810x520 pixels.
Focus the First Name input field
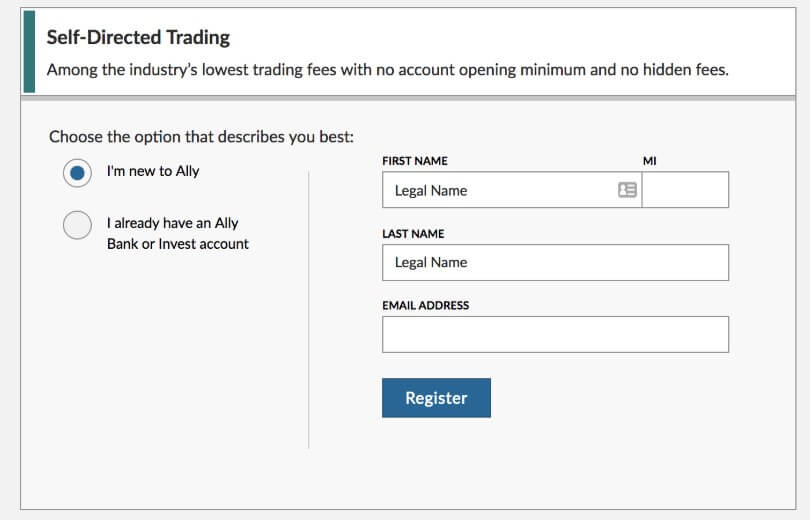click(x=512, y=190)
